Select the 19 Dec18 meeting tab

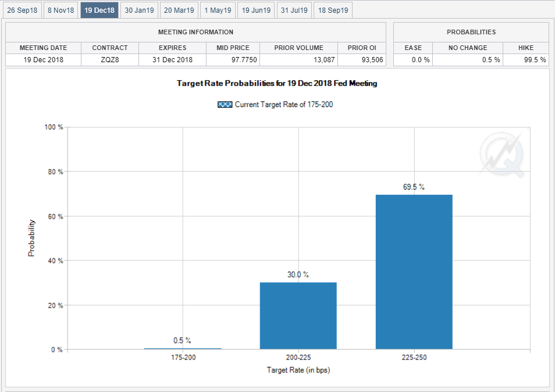tap(99, 10)
